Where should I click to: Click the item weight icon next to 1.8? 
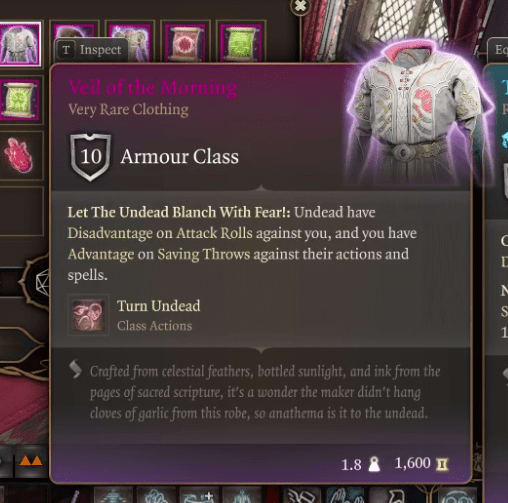(x=374, y=464)
